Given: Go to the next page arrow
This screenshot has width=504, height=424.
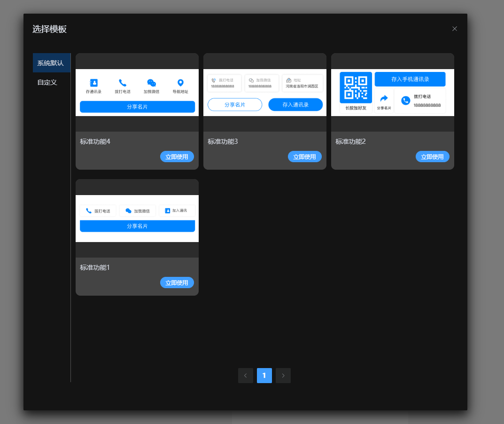Looking at the screenshot, I should click(x=283, y=376).
